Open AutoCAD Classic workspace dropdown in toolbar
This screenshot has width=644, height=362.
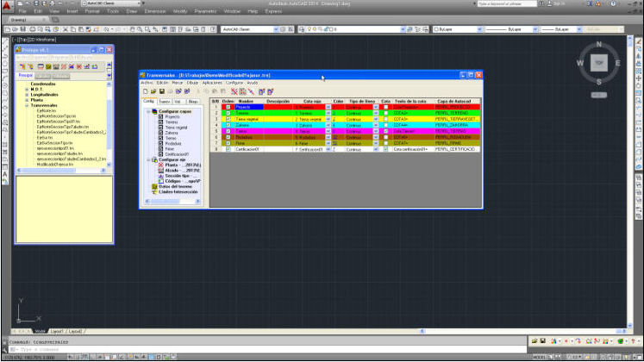tap(276, 29)
